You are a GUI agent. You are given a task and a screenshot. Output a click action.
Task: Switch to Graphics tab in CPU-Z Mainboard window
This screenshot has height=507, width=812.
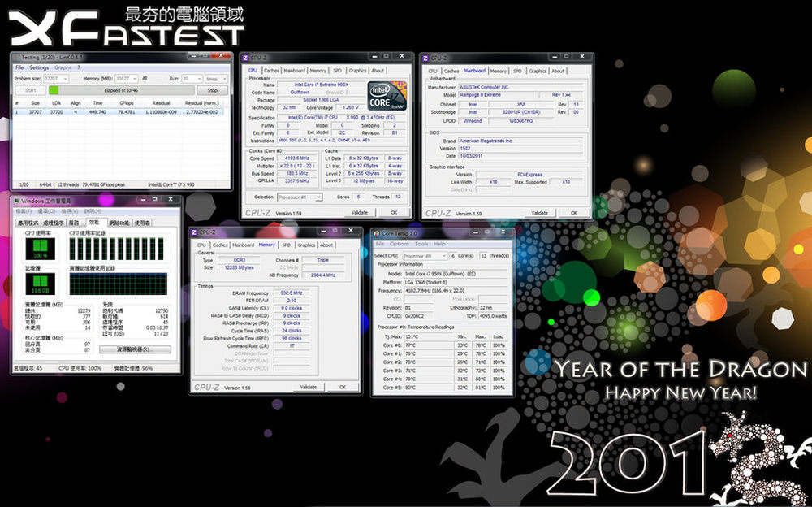coord(538,71)
